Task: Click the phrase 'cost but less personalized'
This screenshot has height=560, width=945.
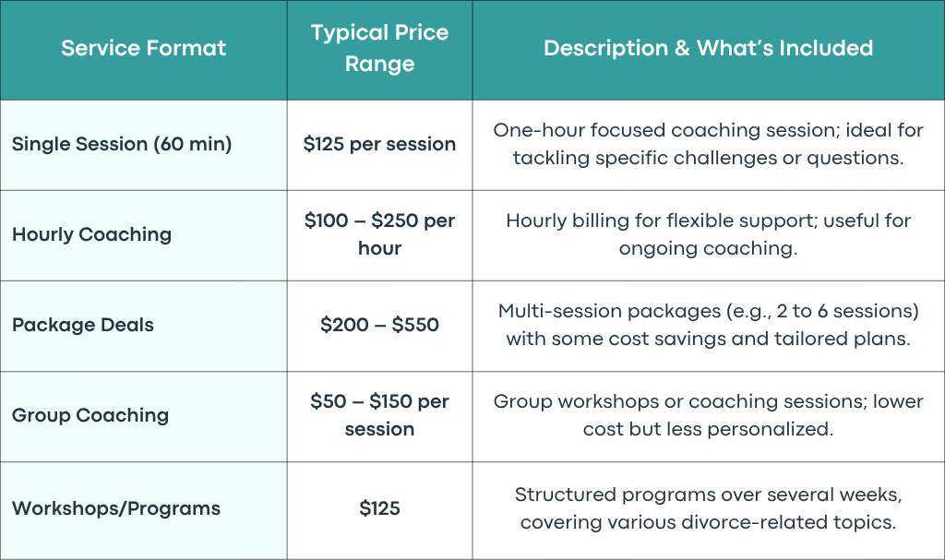Action: tap(708, 429)
